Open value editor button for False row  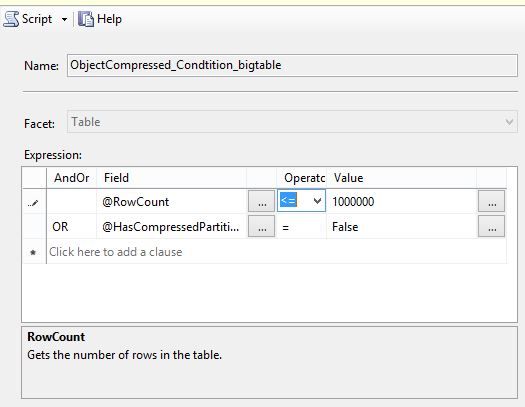[491, 227]
